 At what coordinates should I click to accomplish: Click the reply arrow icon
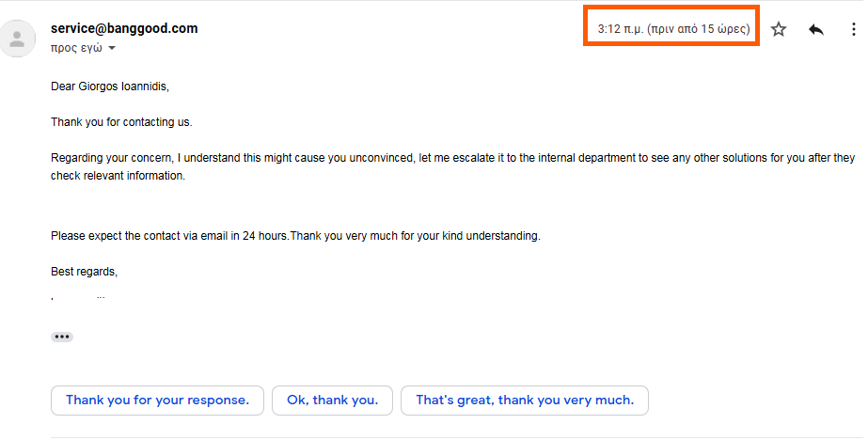pos(815,30)
